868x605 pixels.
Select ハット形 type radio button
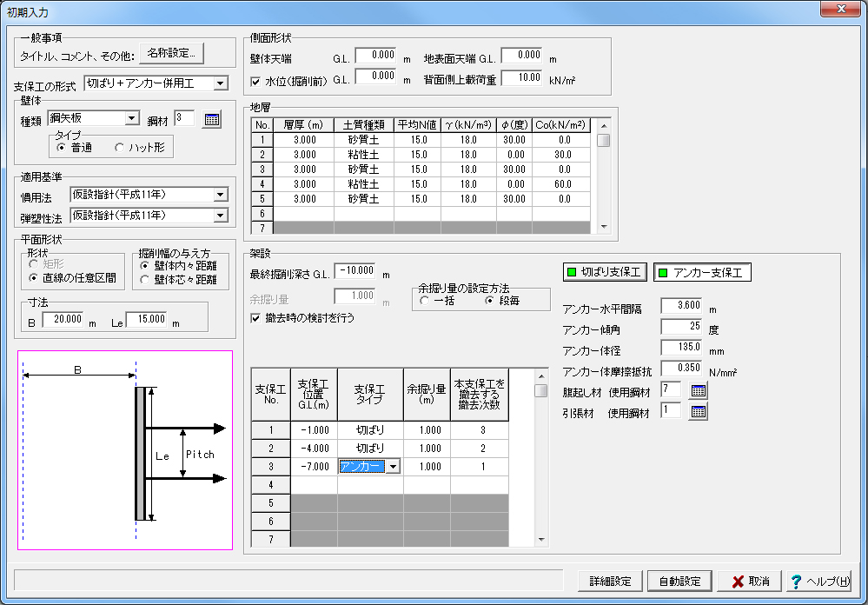[x=121, y=148]
